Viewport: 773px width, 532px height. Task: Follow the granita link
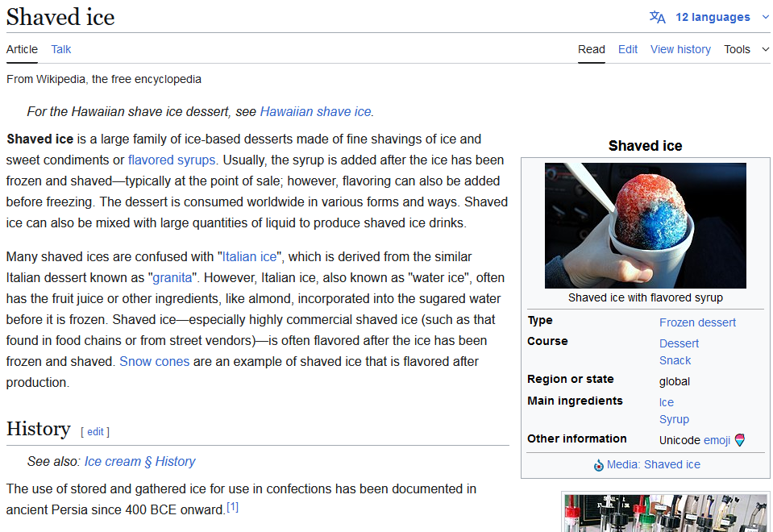click(172, 278)
